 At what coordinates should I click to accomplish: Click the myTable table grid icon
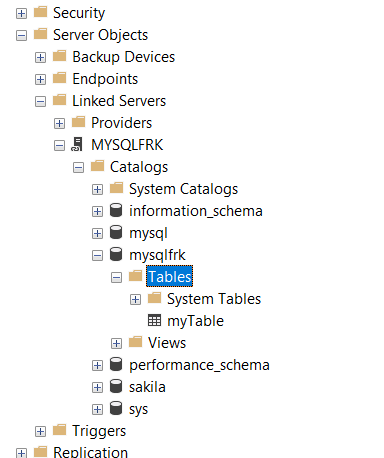coord(154,321)
